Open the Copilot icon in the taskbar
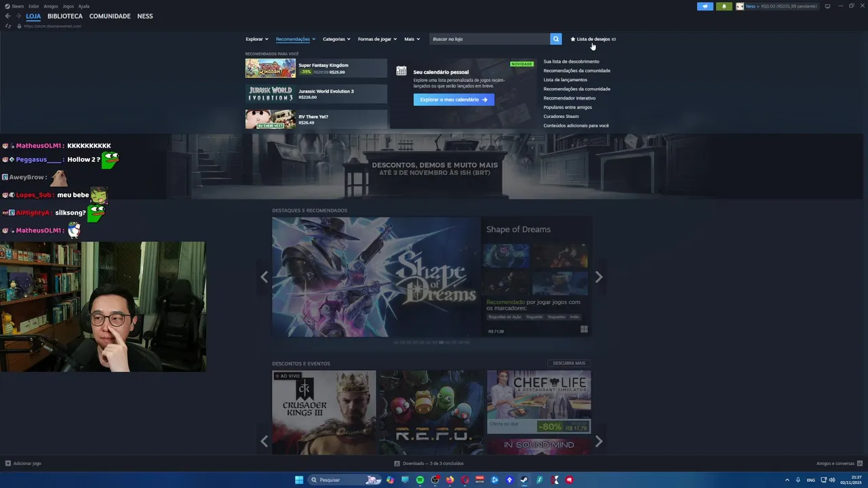The image size is (868, 488). (x=390, y=480)
